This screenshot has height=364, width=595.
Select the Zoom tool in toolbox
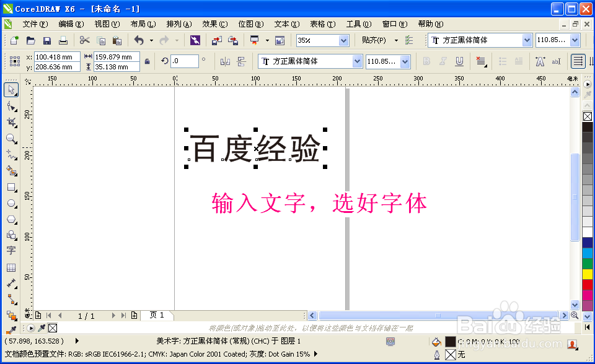click(x=11, y=139)
